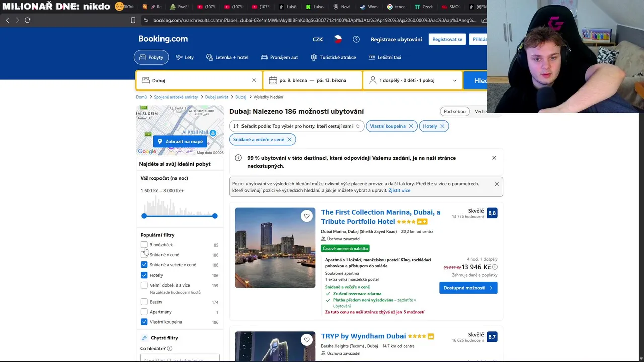Click Registrace ubytování link
The width and height of the screenshot is (644, 362).
click(396, 39)
